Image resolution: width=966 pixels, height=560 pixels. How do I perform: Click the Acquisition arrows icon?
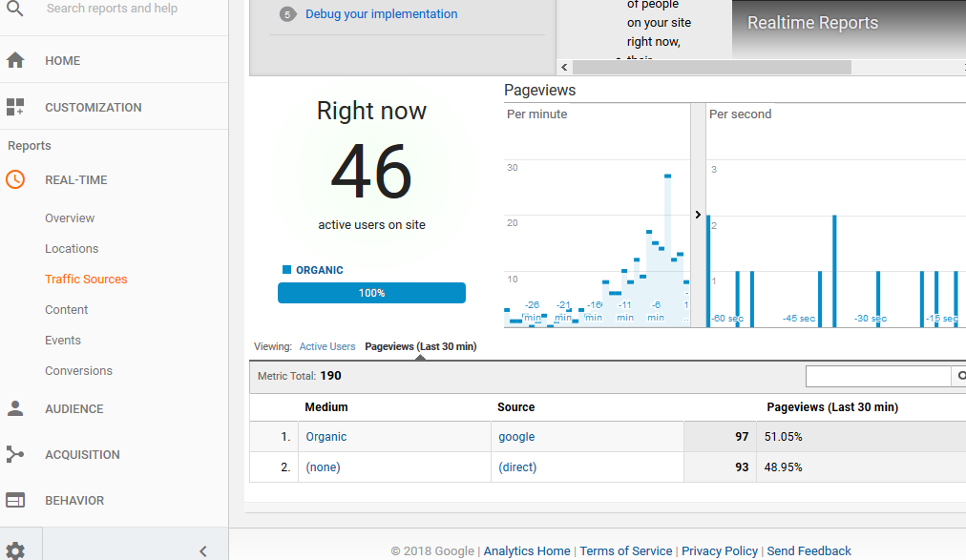pos(15,454)
